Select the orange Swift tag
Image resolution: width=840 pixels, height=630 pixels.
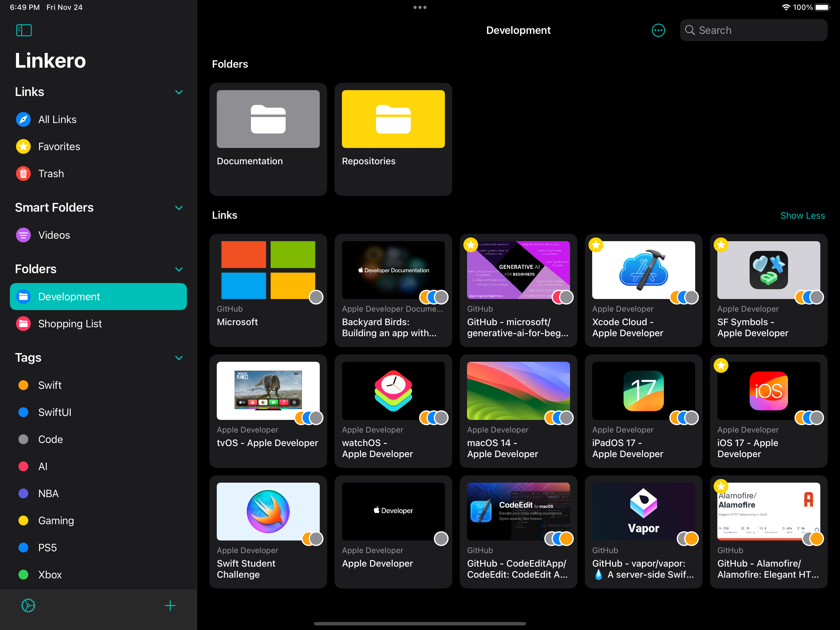[x=50, y=385]
